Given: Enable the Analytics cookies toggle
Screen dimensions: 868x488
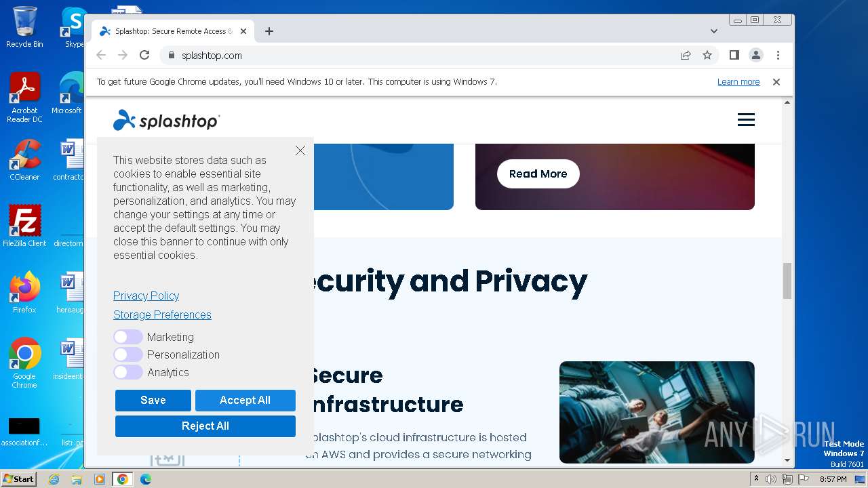Looking at the screenshot, I should [127, 372].
